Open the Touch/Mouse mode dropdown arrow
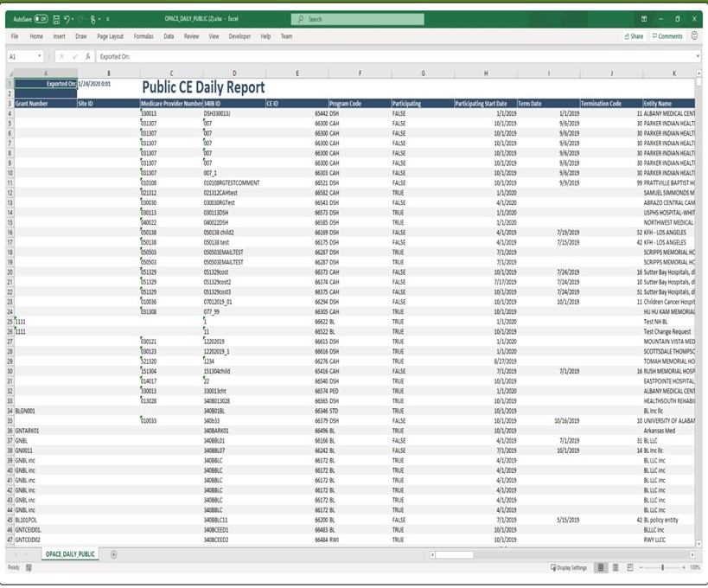Viewport: 708px width, 588px height. 99,19
